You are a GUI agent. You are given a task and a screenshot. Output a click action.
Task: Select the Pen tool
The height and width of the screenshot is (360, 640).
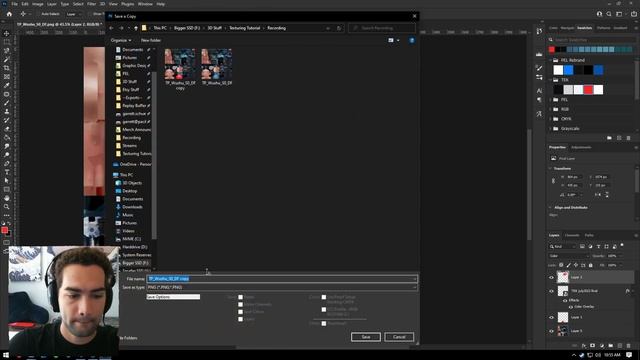click(7, 163)
